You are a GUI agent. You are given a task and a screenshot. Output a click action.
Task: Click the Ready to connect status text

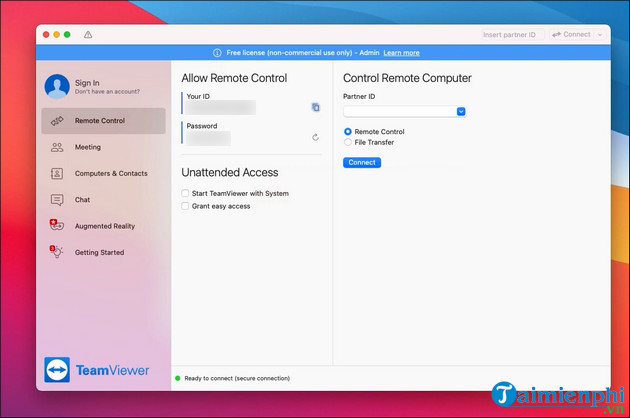coord(237,378)
